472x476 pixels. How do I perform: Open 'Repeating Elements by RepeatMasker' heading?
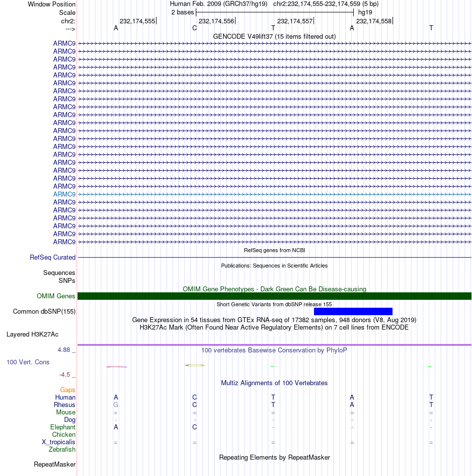click(274, 458)
